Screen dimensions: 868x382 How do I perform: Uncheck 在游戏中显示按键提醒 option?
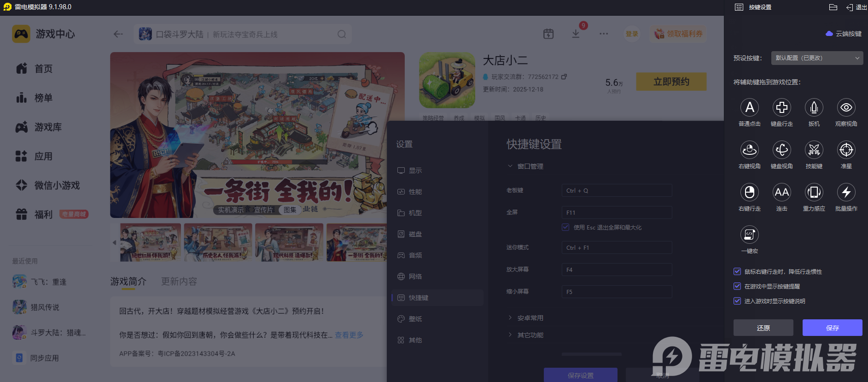point(737,287)
